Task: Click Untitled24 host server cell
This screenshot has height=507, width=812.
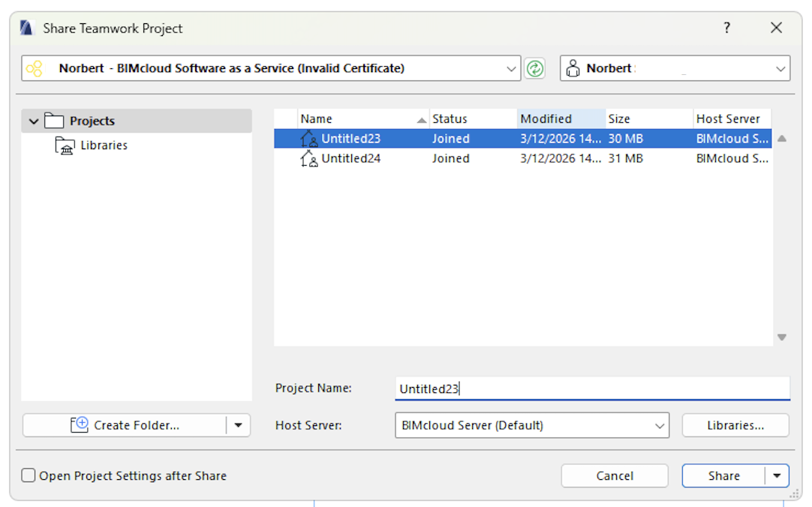Action: (732, 158)
